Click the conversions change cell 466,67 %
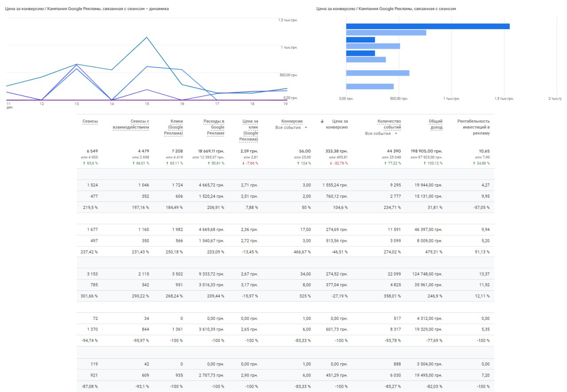This screenshot has width=567, height=392. [x=302, y=252]
